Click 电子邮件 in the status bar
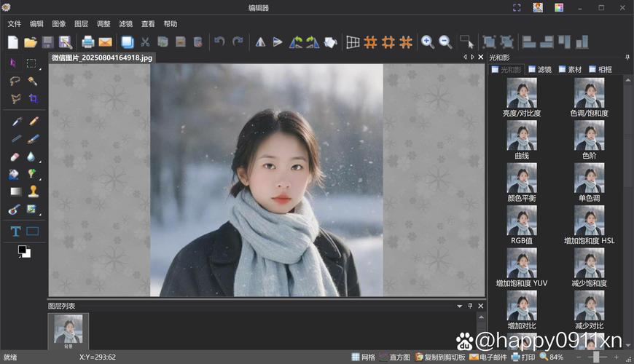The height and width of the screenshot is (364, 634). [x=488, y=357]
